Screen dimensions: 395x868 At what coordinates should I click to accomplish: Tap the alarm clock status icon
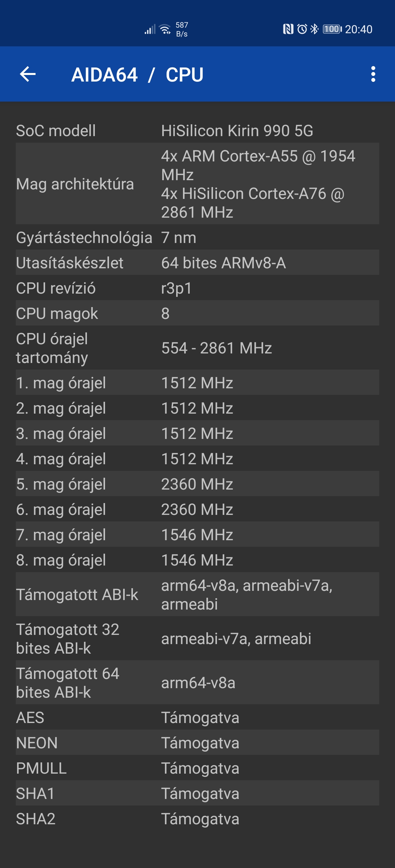click(302, 29)
